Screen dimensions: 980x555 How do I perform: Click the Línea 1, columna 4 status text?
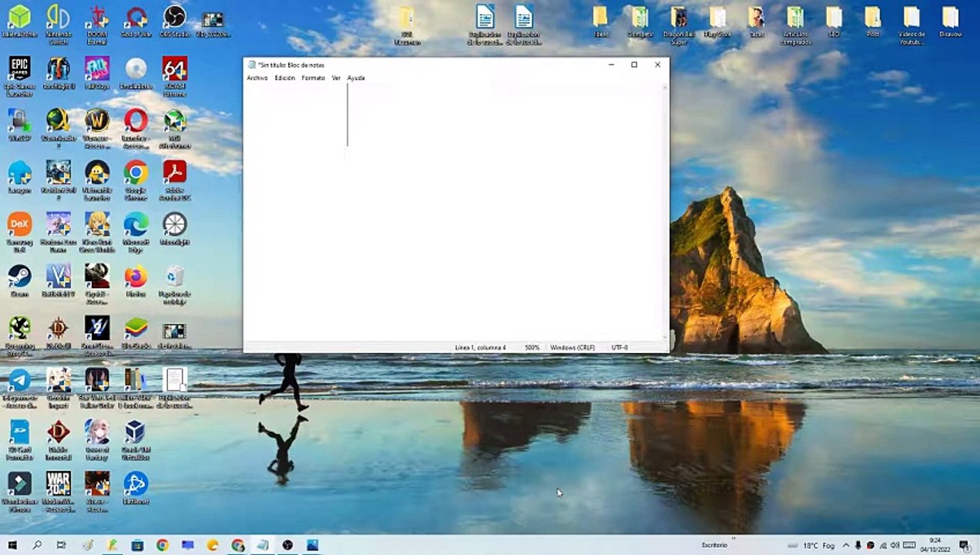pyautogui.click(x=480, y=348)
